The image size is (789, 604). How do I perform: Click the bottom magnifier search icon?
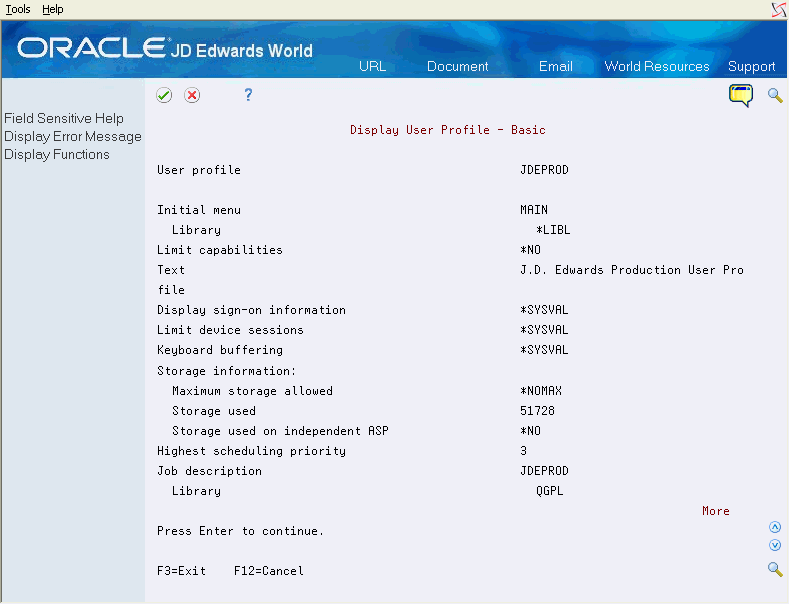point(775,570)
